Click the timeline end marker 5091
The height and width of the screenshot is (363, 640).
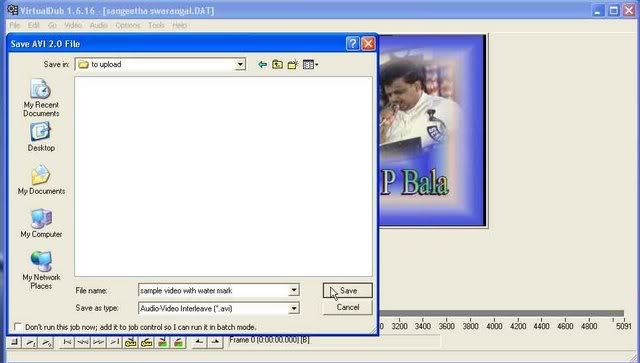coord(624,326)
